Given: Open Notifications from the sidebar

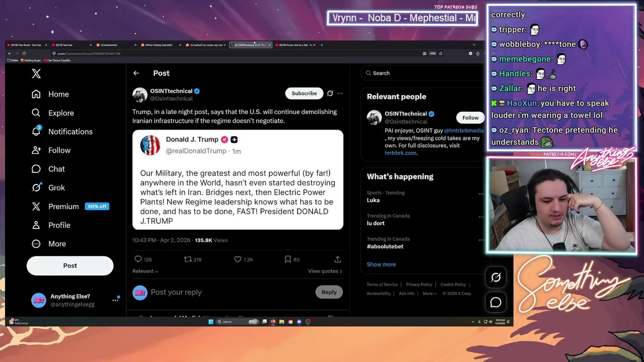Looking at the screenshot, I should [62, 132].
